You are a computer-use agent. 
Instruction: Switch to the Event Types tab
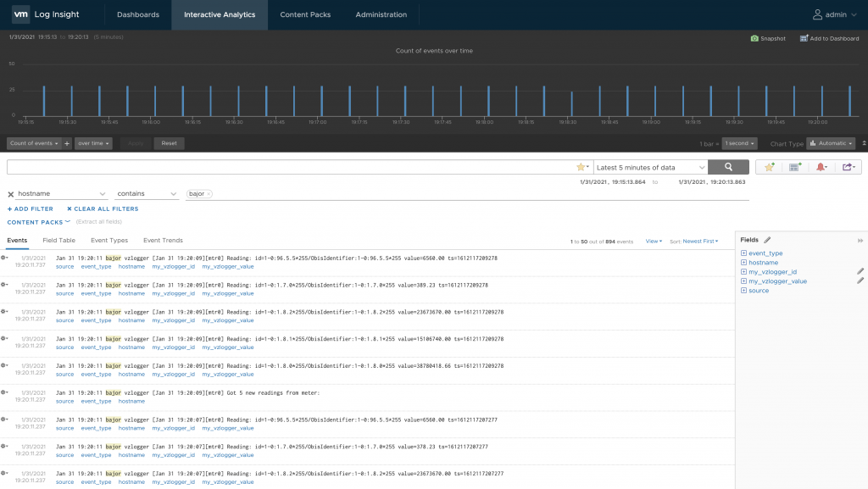pos(109,241)
